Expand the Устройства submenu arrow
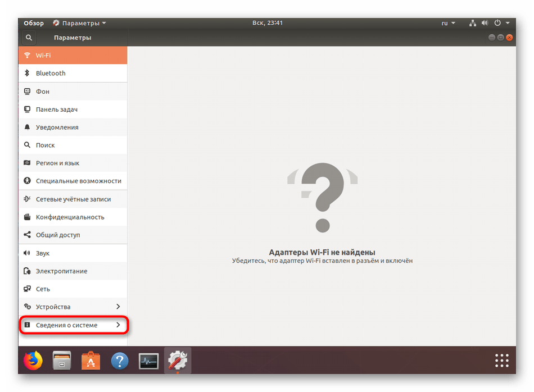This screenshot has width=534, height=392. click(118, 307)
